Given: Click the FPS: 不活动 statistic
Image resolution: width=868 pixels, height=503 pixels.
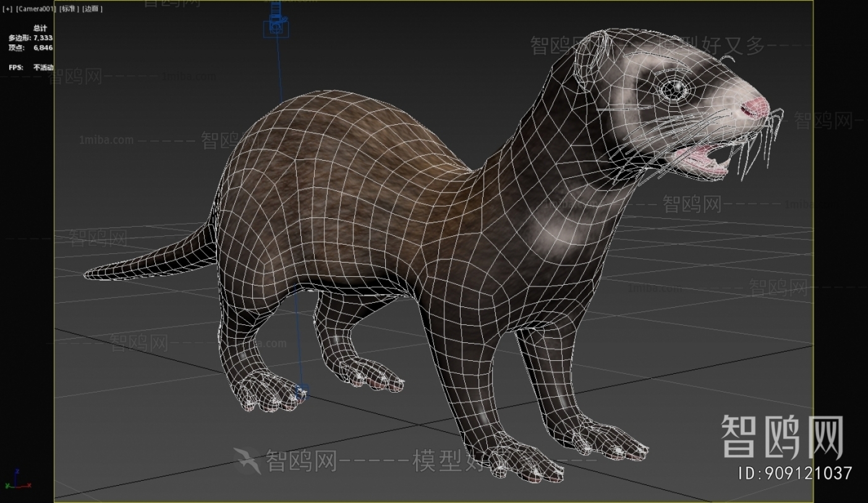Looking at the screenshot, I should [x=30, y=67].
